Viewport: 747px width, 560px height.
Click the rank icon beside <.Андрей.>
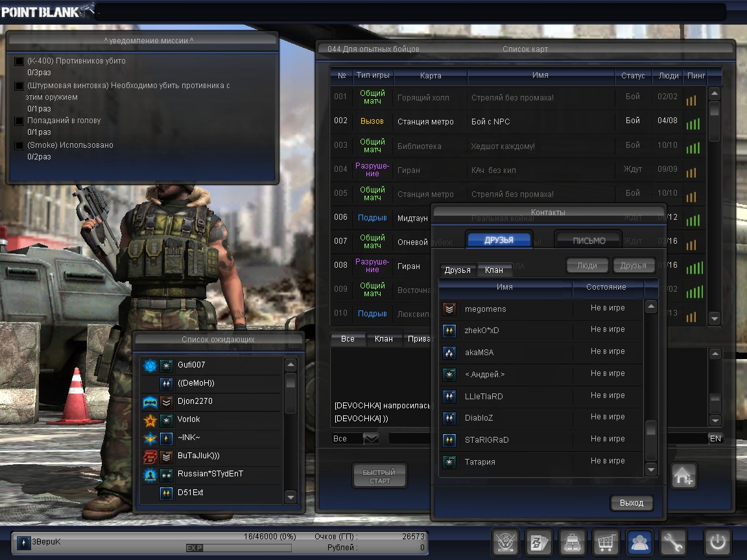(x=449, y=374)
